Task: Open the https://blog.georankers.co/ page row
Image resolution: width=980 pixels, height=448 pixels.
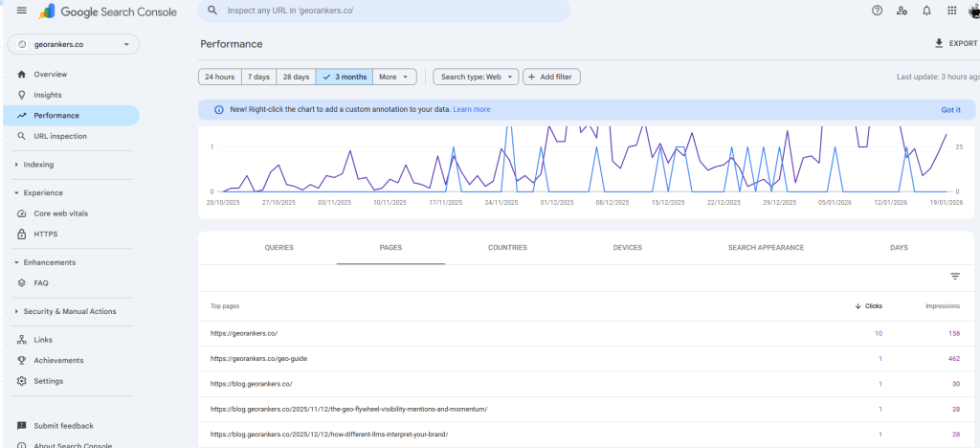Action: pyautogui.click(x=587, y=384)
